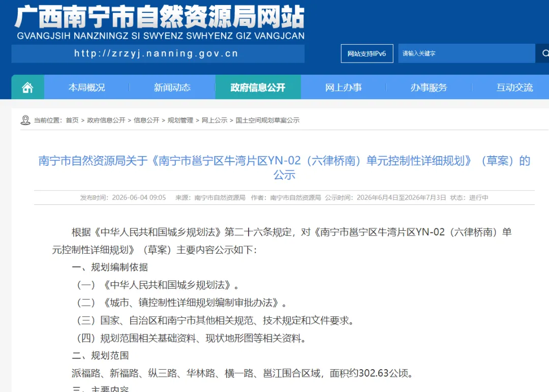549x392 pixels.
Task: Click the heading 一、规划编制依据
Action: [110, 267]
